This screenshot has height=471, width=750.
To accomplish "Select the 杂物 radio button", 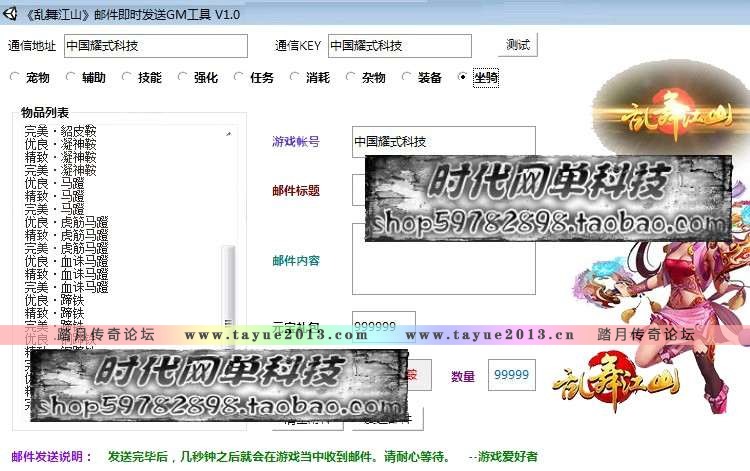I will 351,77.
